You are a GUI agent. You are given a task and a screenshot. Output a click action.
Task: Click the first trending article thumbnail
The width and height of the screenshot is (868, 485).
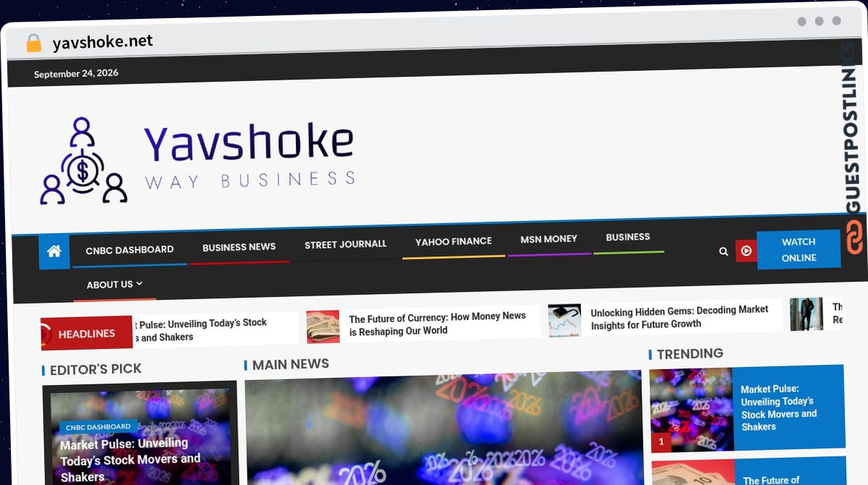(x=692, y=410)
